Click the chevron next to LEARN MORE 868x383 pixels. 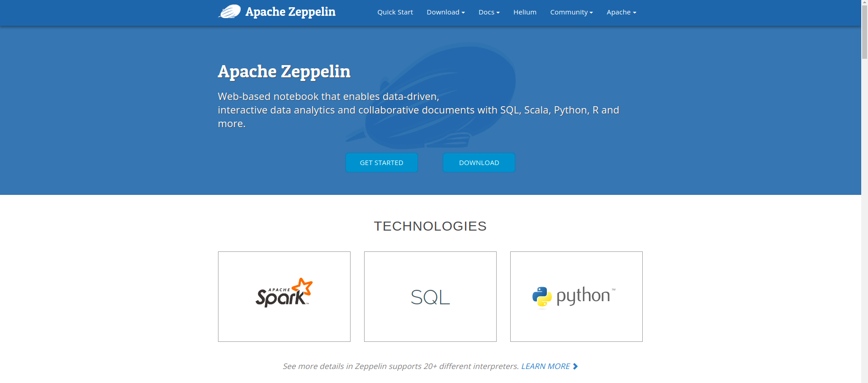click(x=575, y=366)
